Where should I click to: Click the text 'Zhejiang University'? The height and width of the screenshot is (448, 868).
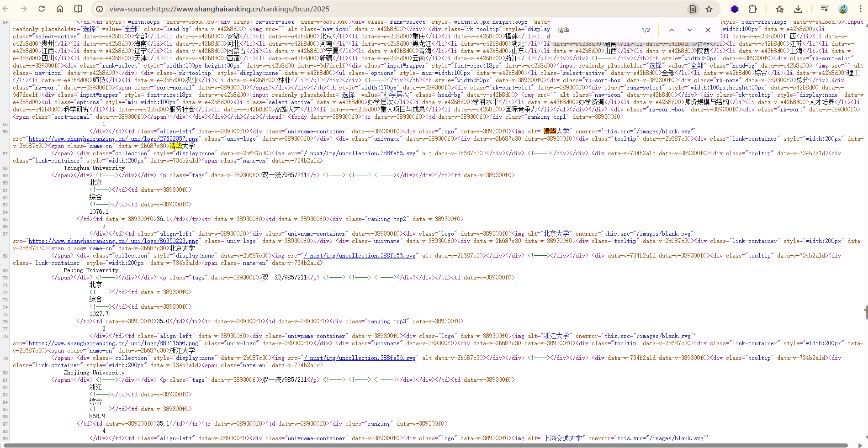(x=94, y=372)
